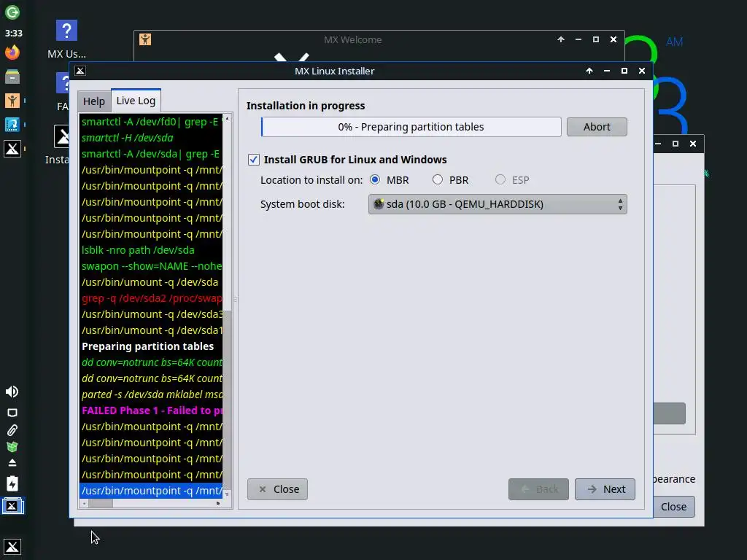Open the clipboard paperclip tray icon

coord(12,430)
